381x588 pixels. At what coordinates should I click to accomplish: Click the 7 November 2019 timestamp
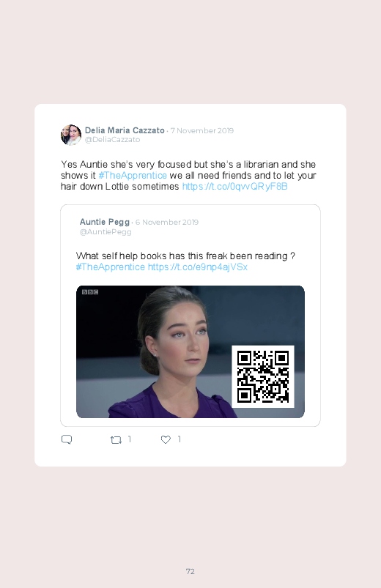202,130
